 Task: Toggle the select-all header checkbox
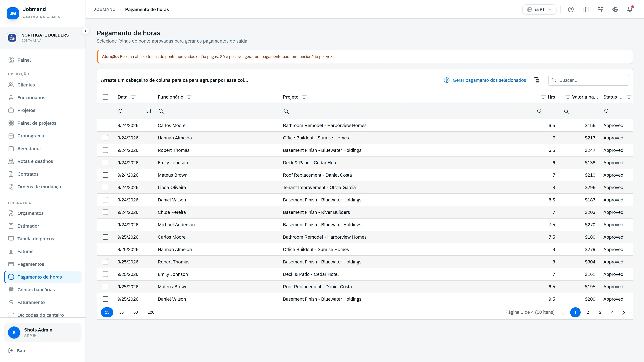click(105, 97)
